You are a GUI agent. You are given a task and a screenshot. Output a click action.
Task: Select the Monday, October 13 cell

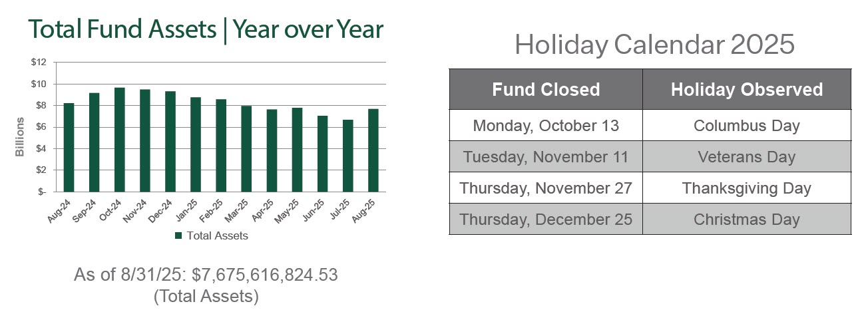pos(546,125)
